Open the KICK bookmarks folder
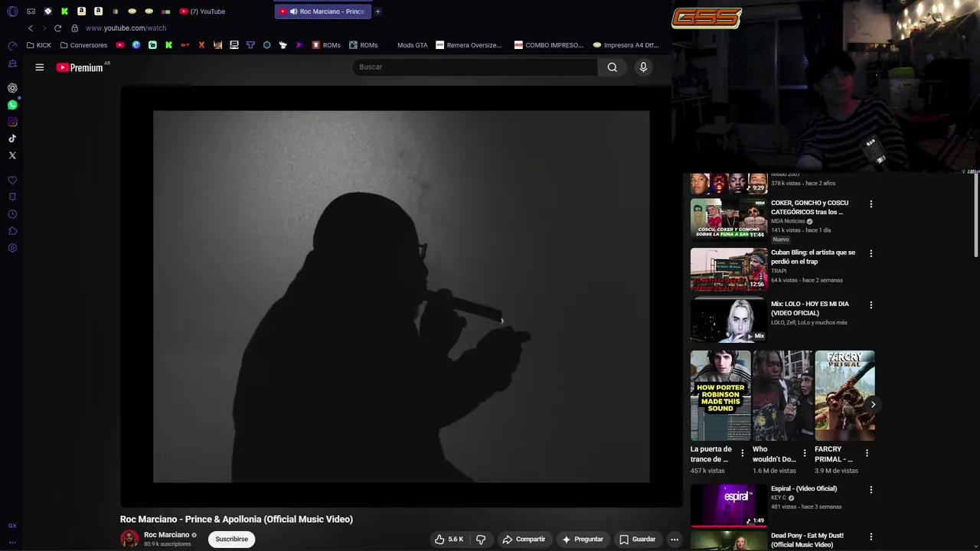 [38, 45]
